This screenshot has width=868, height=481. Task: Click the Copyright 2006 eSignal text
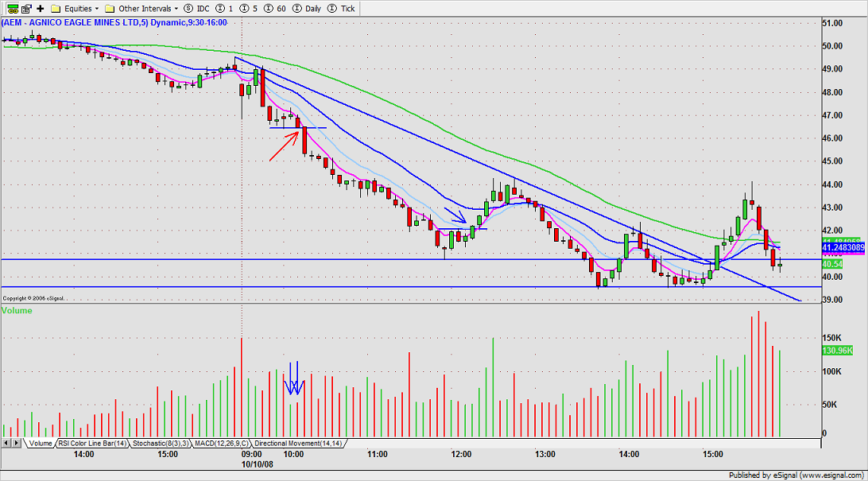point(33,298)
